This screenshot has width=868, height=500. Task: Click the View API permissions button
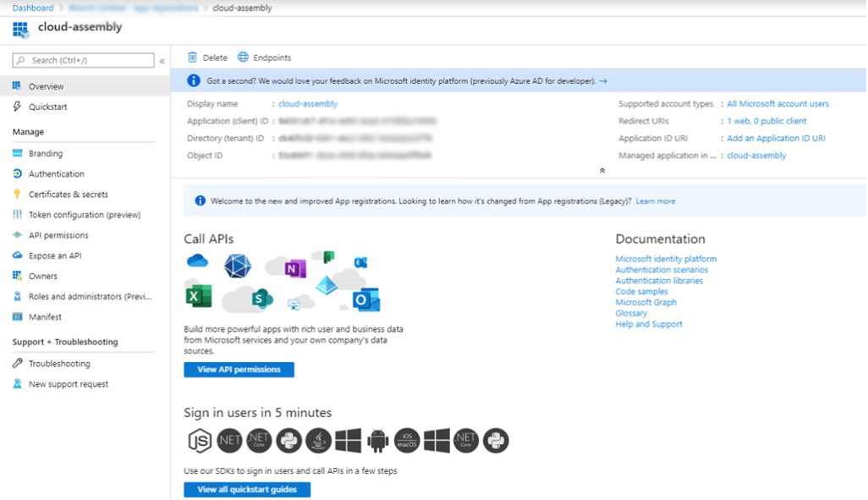click(x=239, y=370)
